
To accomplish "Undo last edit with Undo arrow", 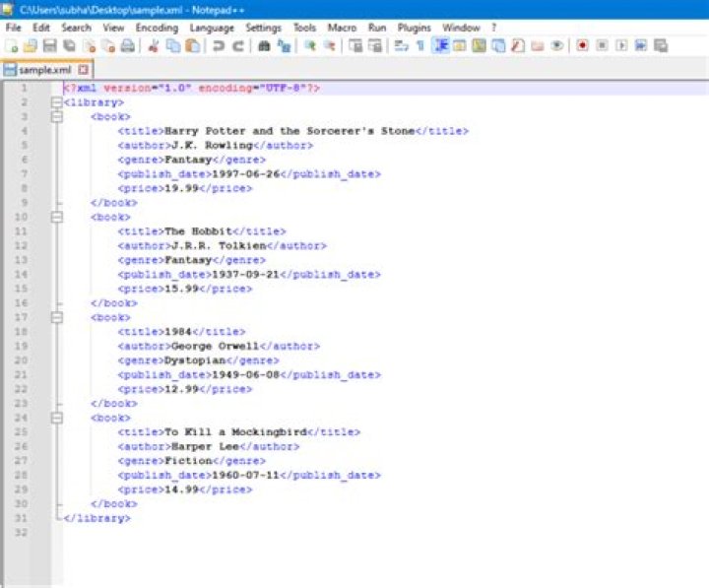I will coord(219,45).
